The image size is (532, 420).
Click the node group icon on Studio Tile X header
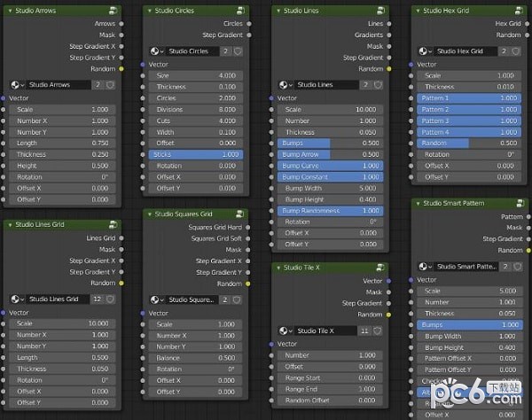pyautogui.click(x=380, y=268)
